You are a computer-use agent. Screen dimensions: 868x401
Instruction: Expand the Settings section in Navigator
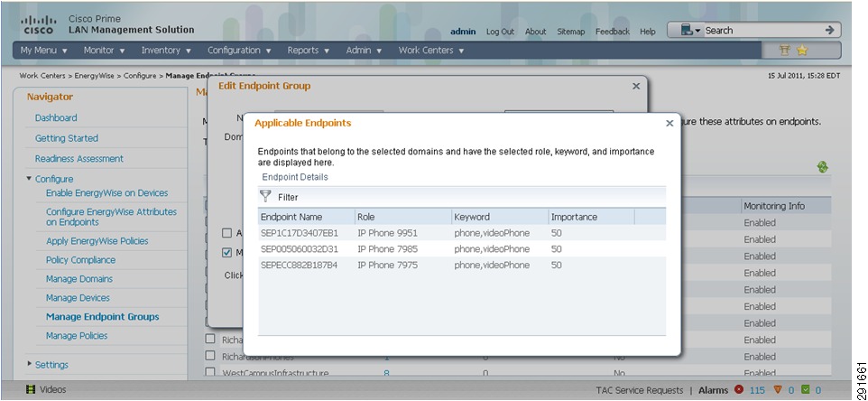click(29, 363)
